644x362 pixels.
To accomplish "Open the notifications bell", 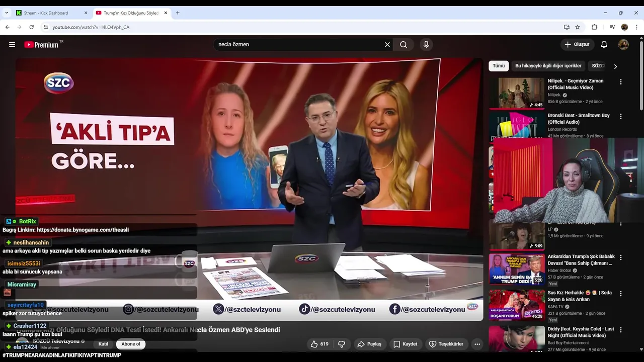I will (604, 44).
